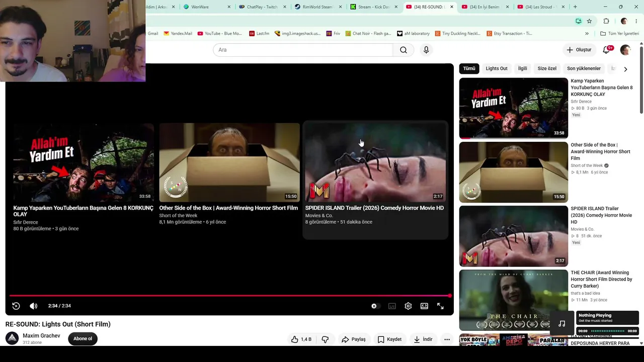This screenshot has width=644, height=362.
Task: Play Other Side of the Box endscreen thumbnail
Action: click(x=229, y=162)
